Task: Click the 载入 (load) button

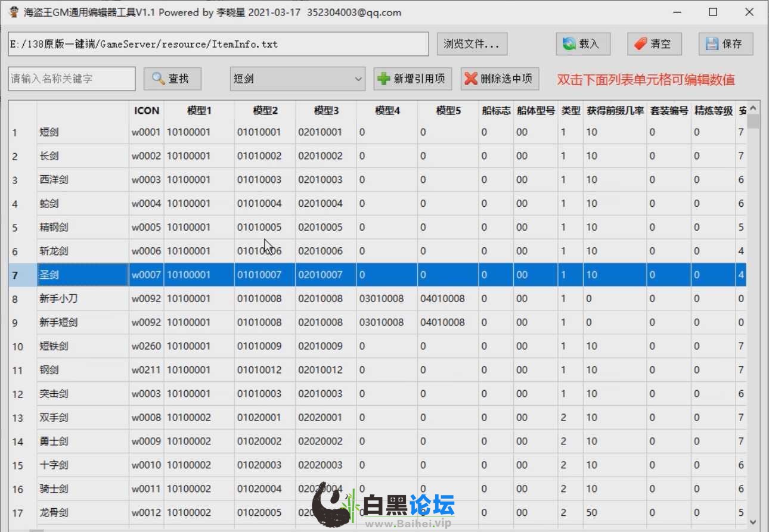Action: (x=582, y=44)
